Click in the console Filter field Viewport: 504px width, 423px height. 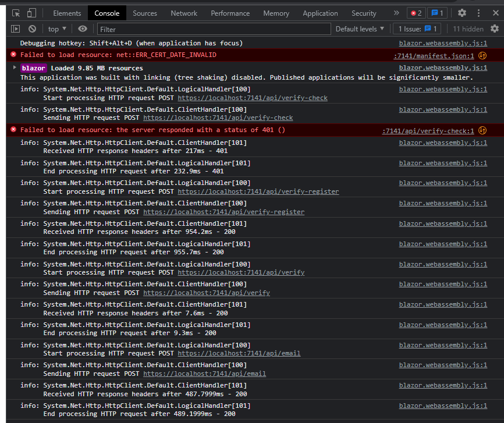pyautogui.click(x=214, y=29)
